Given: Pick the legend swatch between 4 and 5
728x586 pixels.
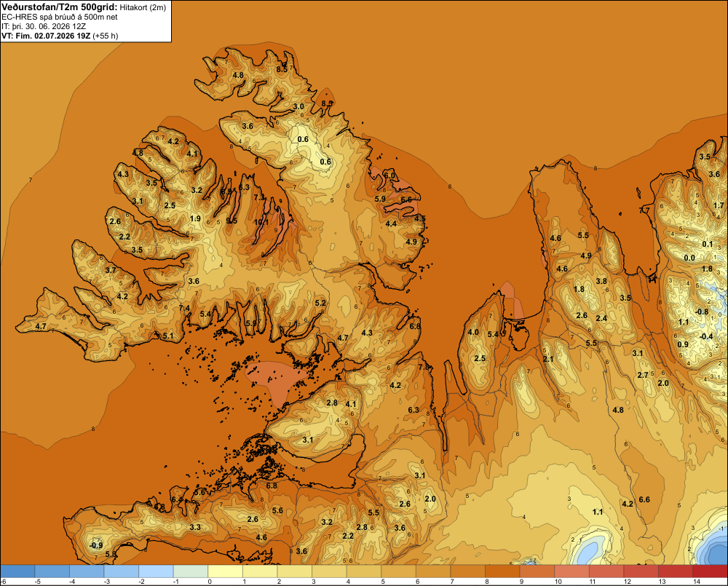Looking at the screenshot, I should 364,571.
